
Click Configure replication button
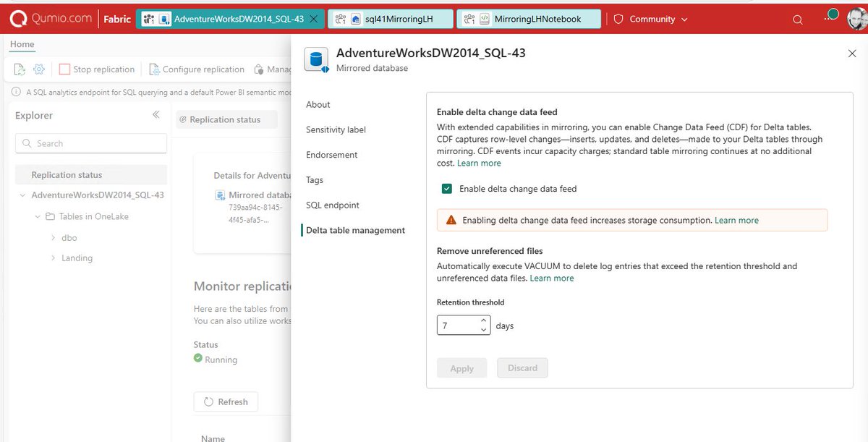(x=197, y=69)
